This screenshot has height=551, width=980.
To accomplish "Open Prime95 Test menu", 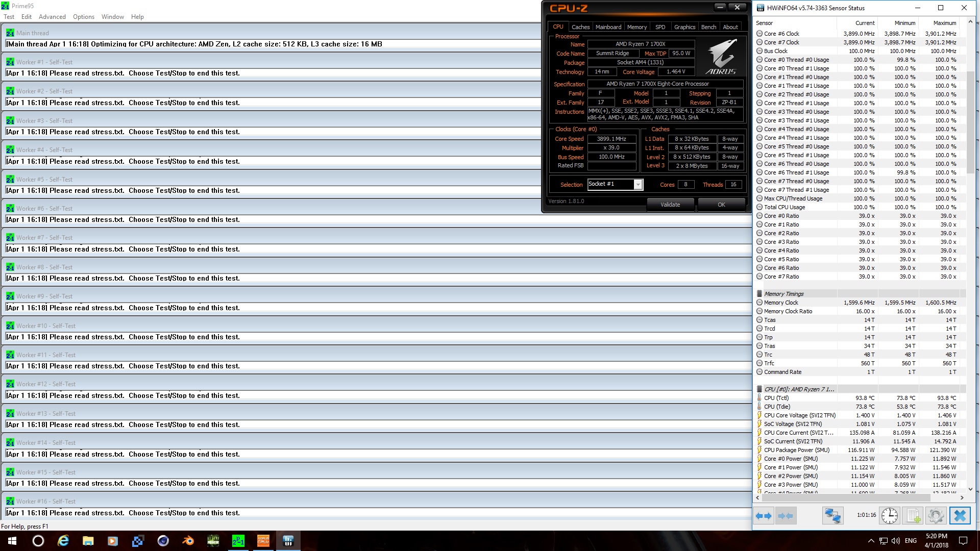I will click(9, 17).
